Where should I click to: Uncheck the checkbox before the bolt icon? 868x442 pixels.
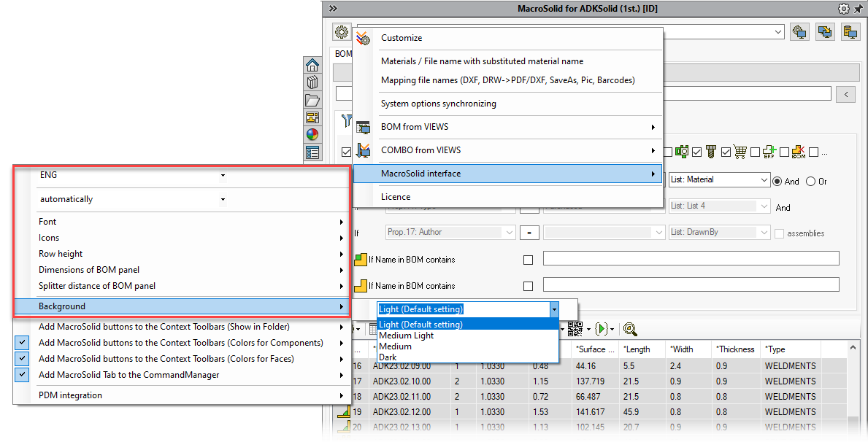(x=697, y=152)
